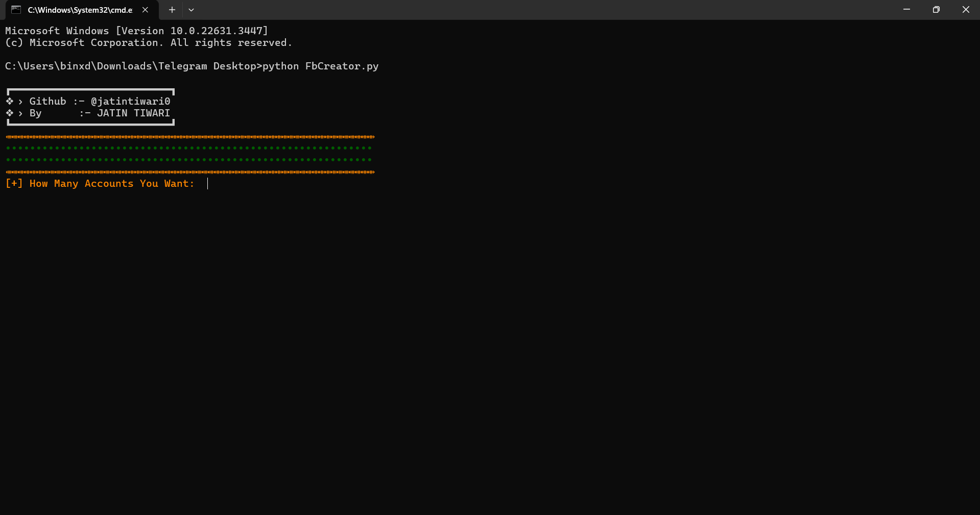Maximize or restore the terminal window
The height and width of the screenshot is (515, 980).
point(936,10)
